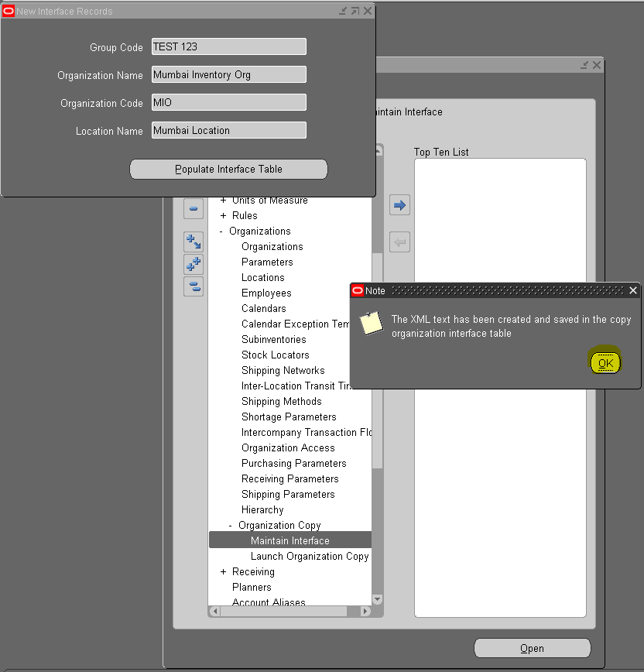Maximize the New Interface Records window

click(355, 11)
